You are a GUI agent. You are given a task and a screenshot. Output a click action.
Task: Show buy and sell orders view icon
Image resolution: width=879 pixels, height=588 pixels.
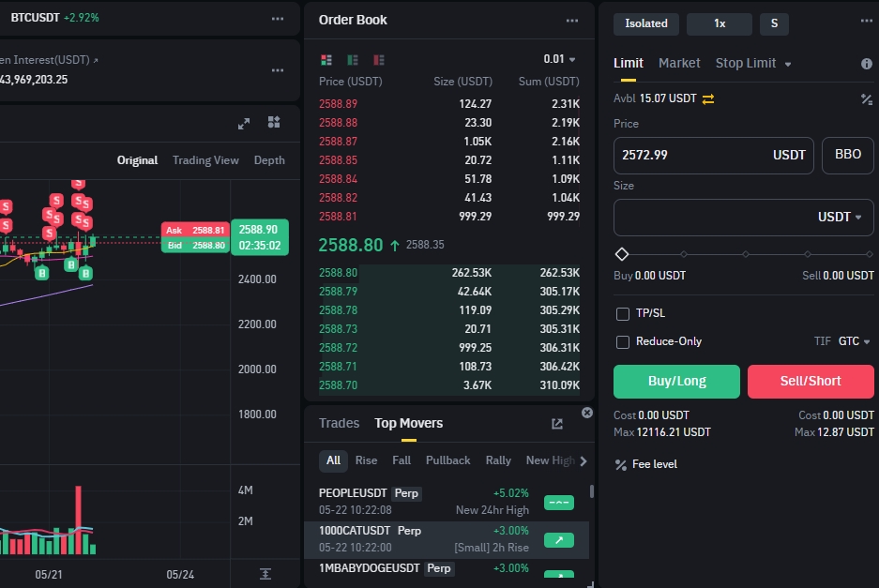326,59
